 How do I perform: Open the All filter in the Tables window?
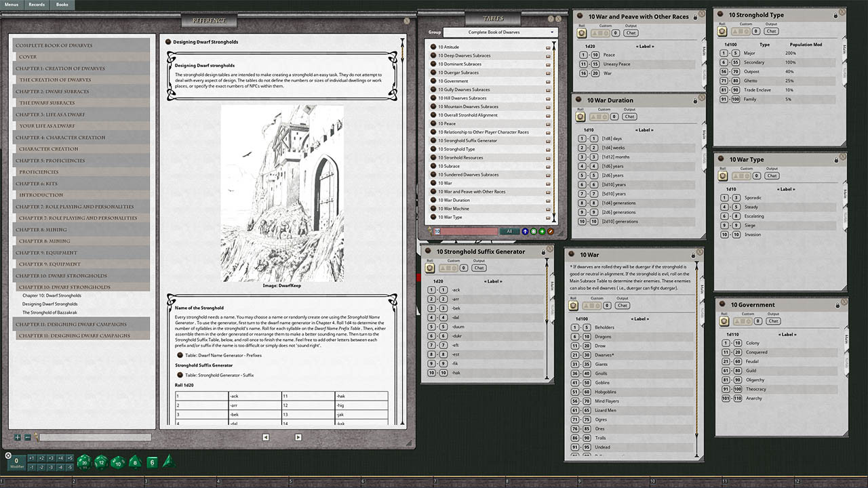(x=509, y=231)
